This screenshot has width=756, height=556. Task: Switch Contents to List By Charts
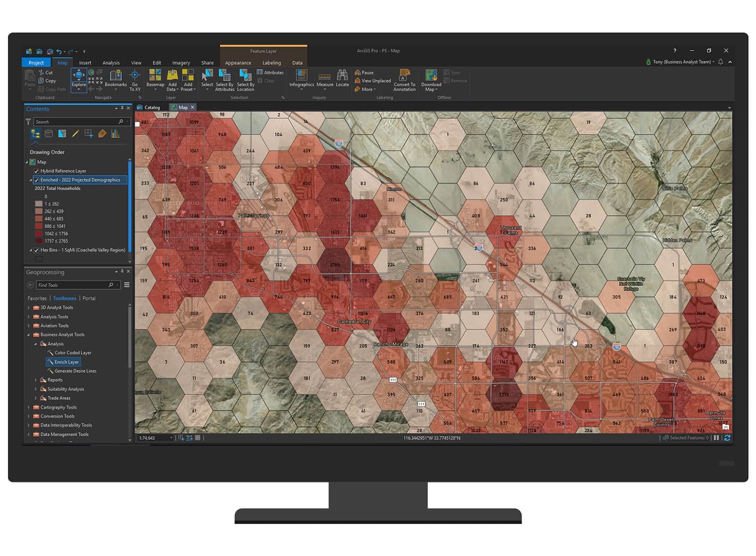[115, 134]
